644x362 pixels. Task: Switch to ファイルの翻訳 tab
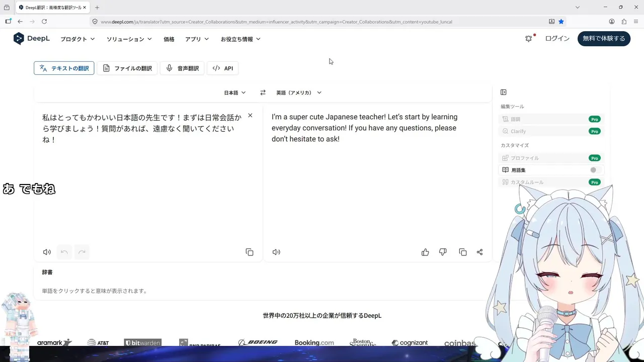click(x=127, y=68)
